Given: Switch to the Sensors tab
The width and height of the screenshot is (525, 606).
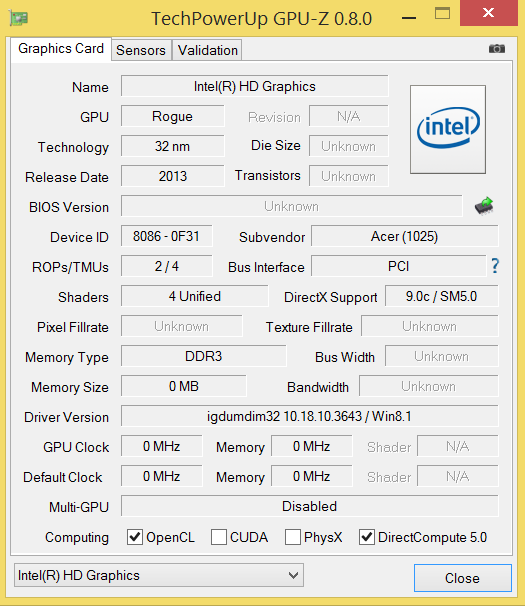Looking at the screenshot, I should pos(141,50).
